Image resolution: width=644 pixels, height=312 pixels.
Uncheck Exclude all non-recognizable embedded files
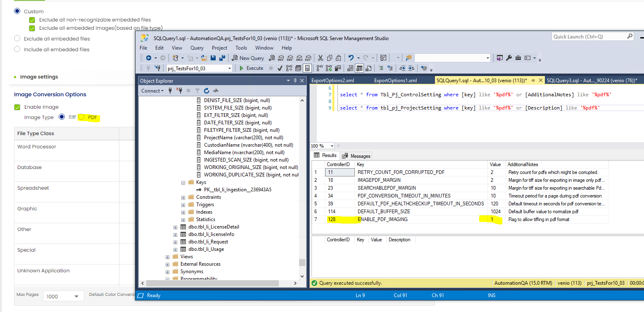(x=32, y=20)
